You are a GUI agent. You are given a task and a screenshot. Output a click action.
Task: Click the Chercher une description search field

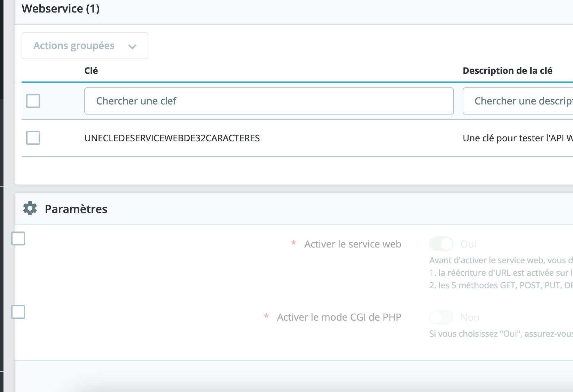[x=519, y=101]
